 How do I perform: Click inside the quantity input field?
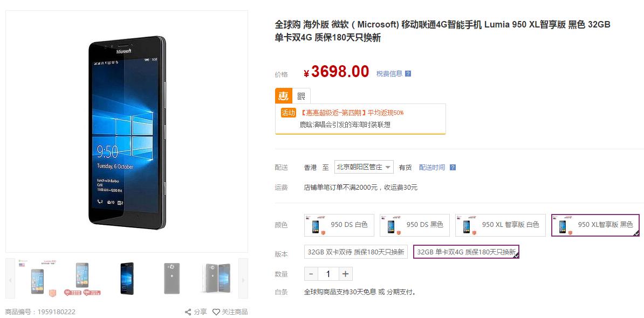(327, 274)
